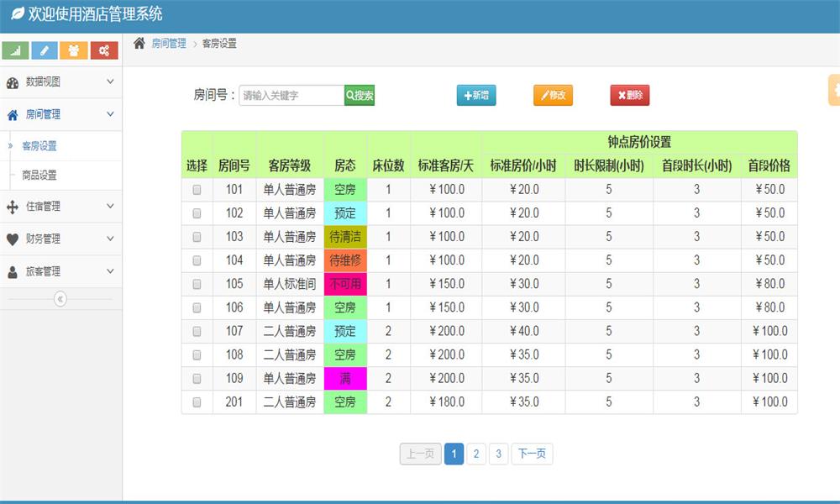Focus the 房间号 keyword input field

[291, 95]
